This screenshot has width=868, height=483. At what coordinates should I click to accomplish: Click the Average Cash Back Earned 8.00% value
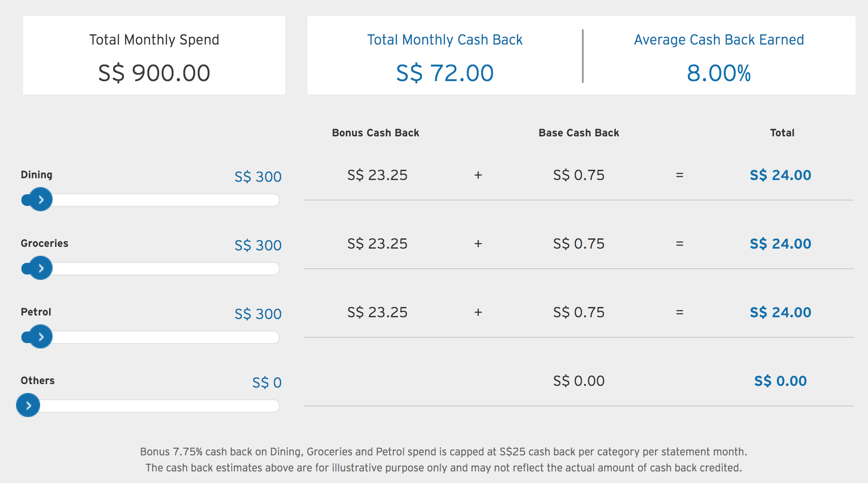pos(719,73)
